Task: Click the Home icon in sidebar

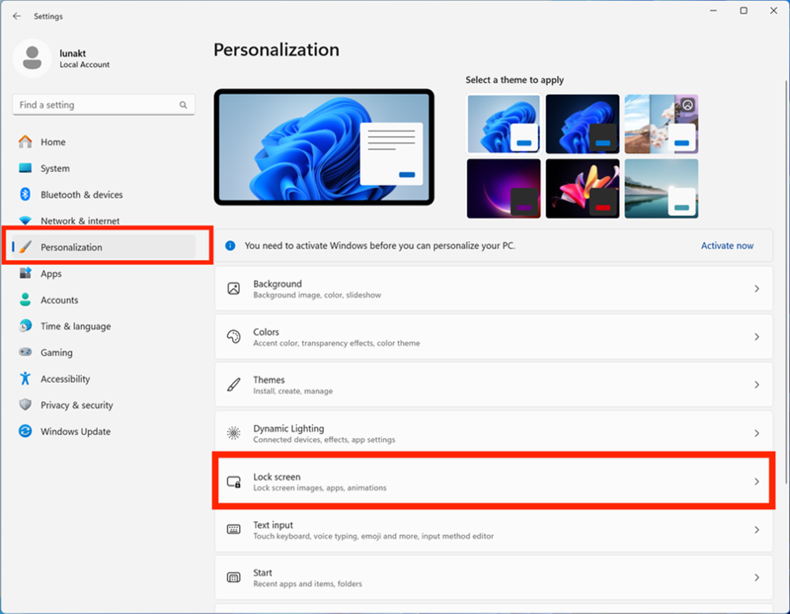Action: [x=25, y=142]
